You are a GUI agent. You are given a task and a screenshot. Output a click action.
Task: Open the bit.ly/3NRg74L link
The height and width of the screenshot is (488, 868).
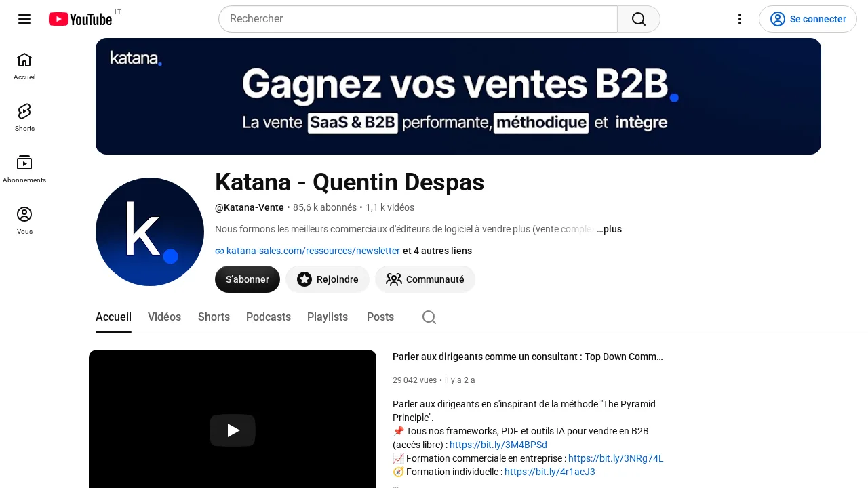tap(616, 458)
